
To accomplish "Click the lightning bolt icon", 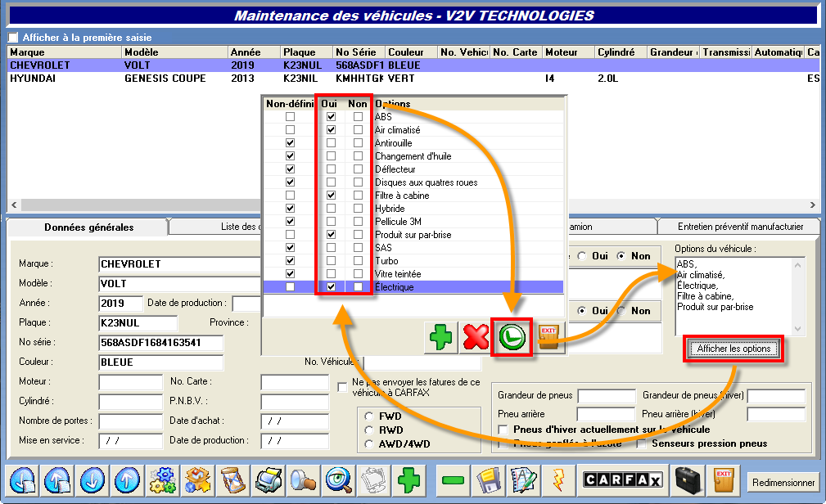I will click(558, 480).
